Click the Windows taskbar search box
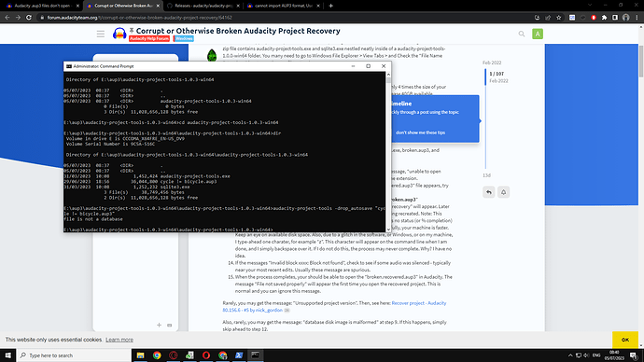This screenshot has height=362, width=644. tap(74, 355)
